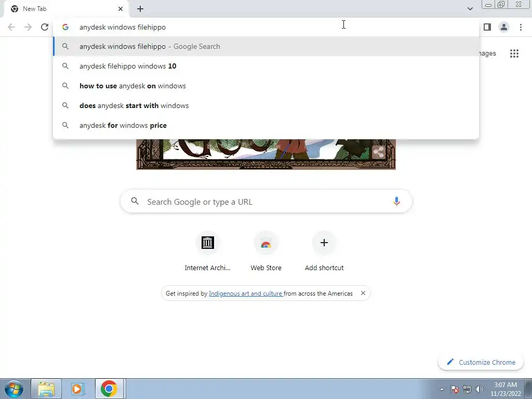This screenshot has width=532, height=399.
Task: Click the taskbar clock showing 3:07 AM
Action: tap(506, 389)
